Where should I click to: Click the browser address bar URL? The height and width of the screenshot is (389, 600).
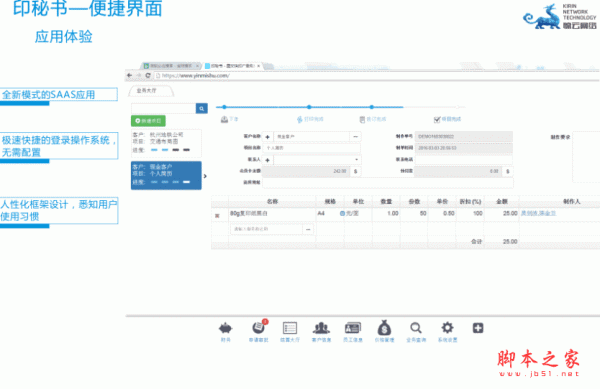click(195, 76)
